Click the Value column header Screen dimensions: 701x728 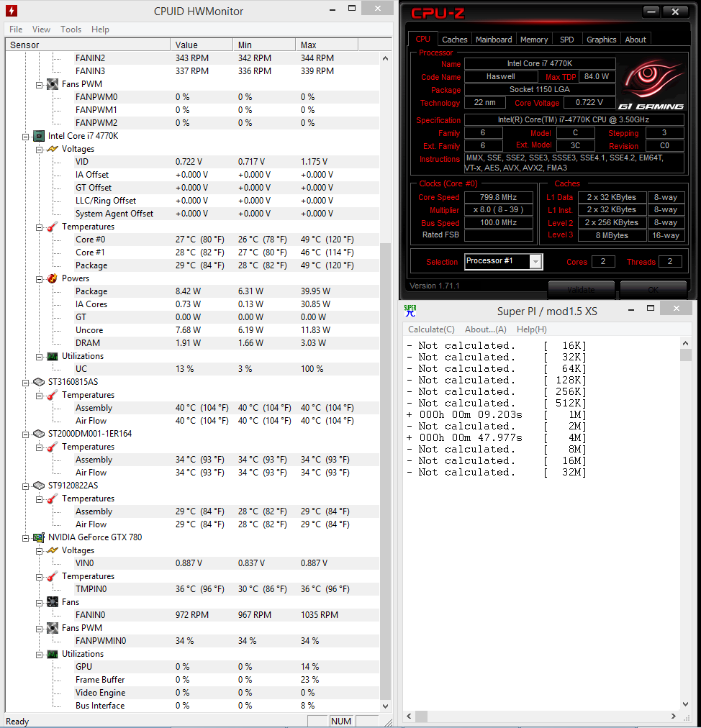[x=186, y=45]
